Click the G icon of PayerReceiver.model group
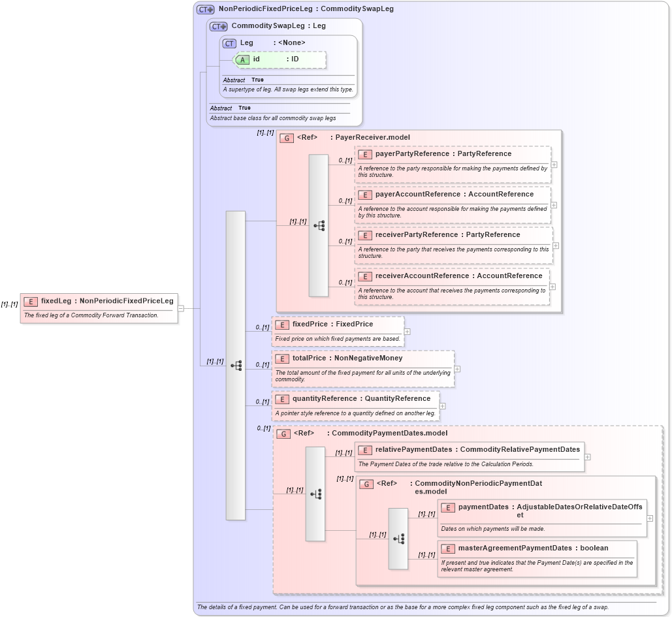 tap(287, 138)
